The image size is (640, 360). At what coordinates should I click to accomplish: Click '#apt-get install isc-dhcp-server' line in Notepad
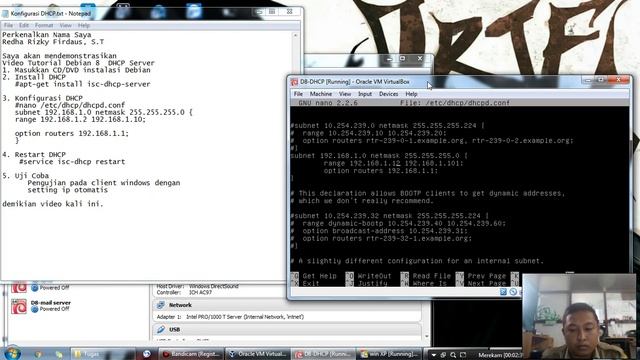coord(82,84)
